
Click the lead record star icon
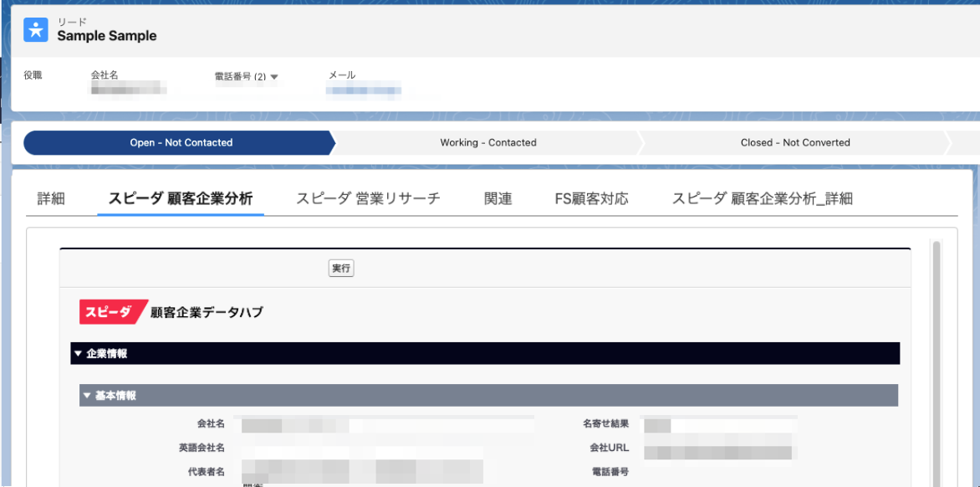[36, 29]
